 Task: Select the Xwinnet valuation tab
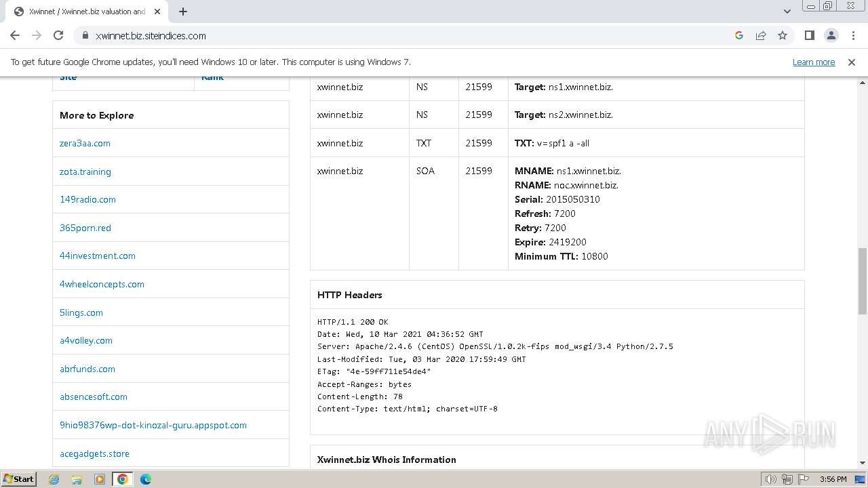[87, 12]
